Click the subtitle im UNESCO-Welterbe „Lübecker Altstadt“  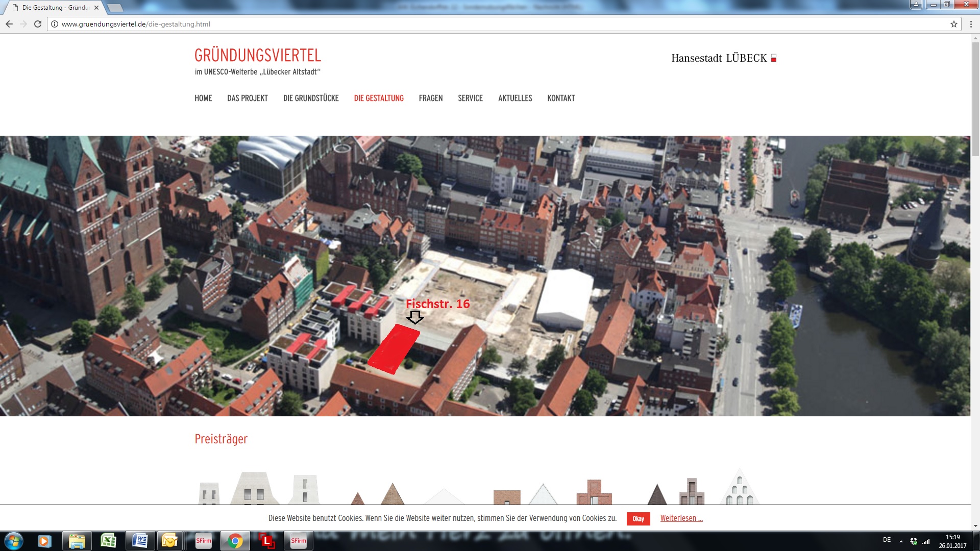(258, 72)
